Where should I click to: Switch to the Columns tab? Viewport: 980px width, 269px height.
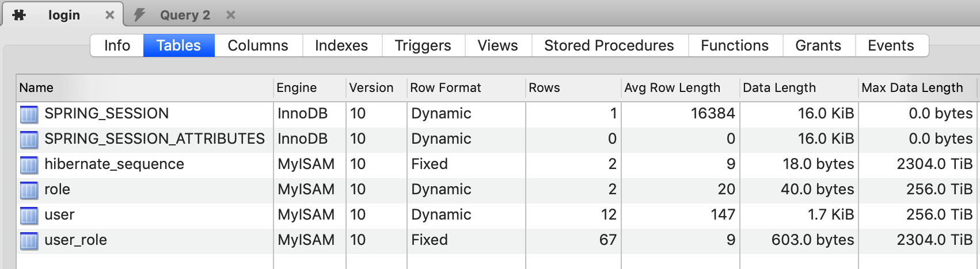(x=257, y=45)
